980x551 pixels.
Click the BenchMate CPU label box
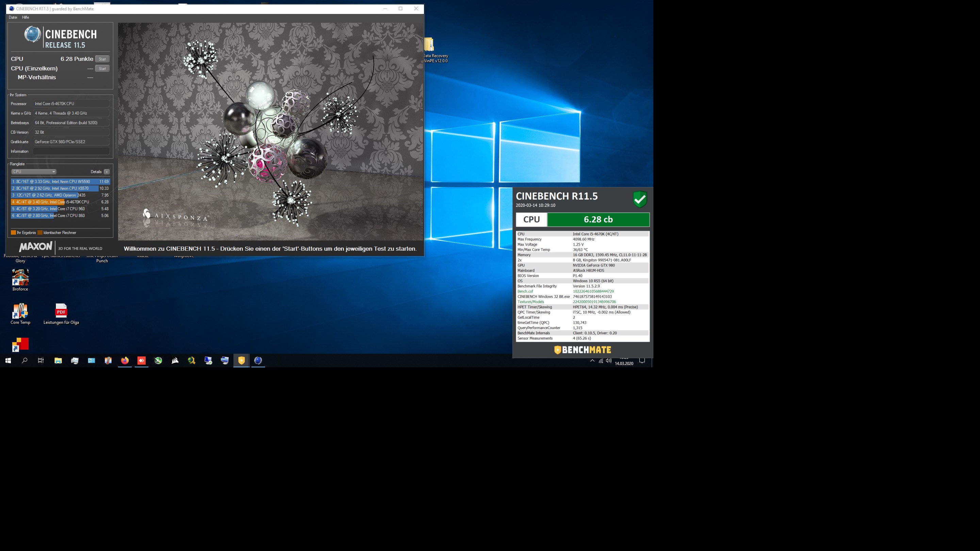point(532,219)
